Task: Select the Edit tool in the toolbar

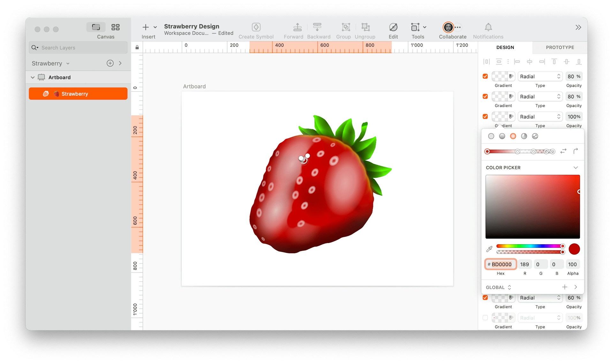Action: (x=393, y=27)
